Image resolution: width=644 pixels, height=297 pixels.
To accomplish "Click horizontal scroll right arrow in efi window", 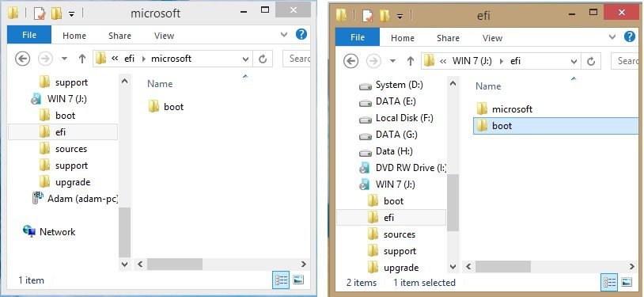I will [x=632, y=267].
